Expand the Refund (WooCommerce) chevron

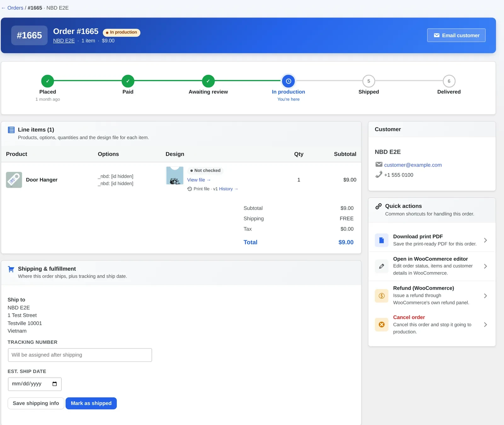point(485,296)
